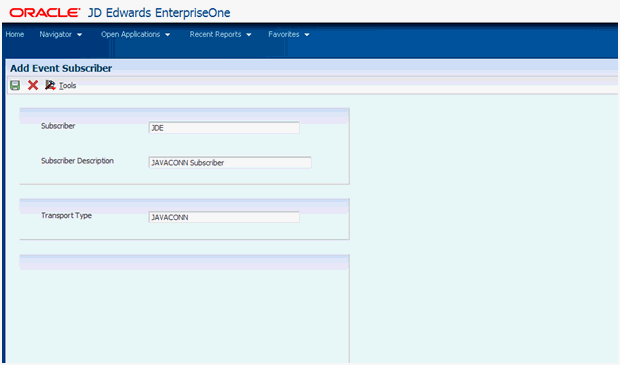Expand the Navigator dropdown arrow
Viewport: 620px width, 365px height.
[79, 35]
